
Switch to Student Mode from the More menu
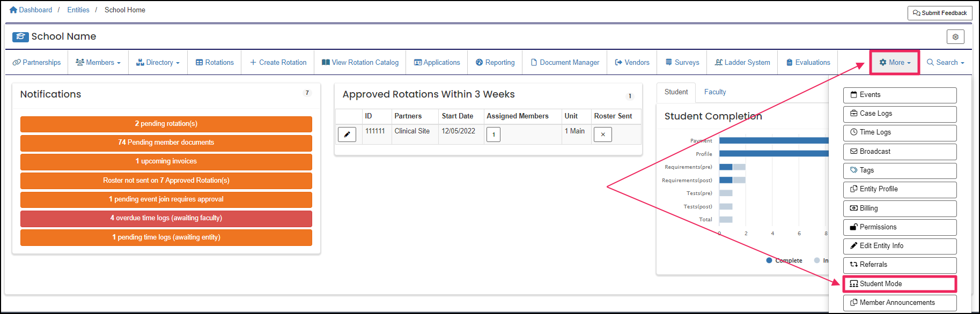900,284
